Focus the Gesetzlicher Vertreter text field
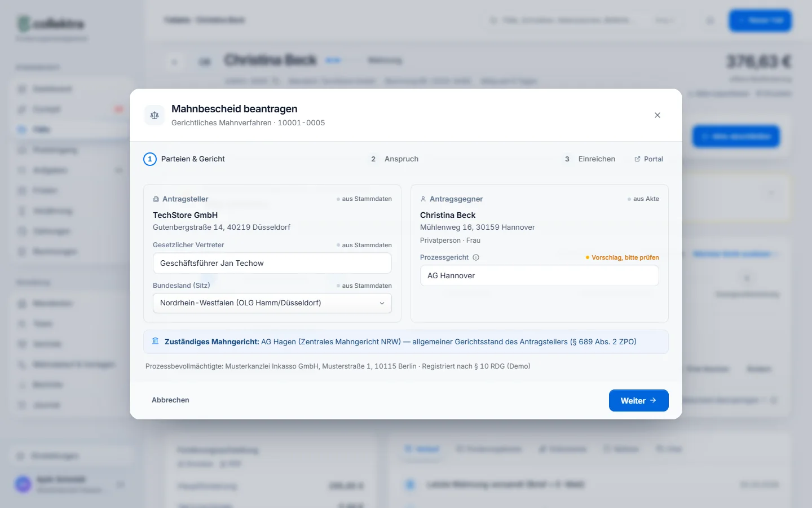 (x=272, y=263)
